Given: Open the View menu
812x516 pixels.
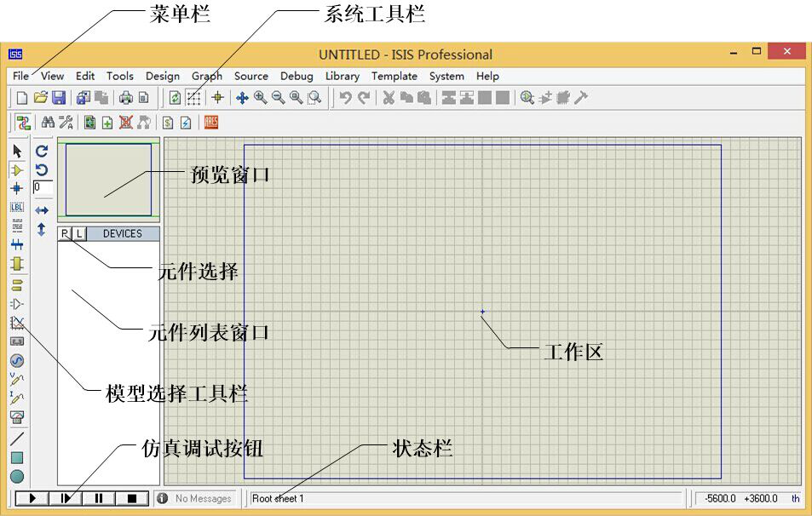Looking at the screenshot, I should (52, 76).
